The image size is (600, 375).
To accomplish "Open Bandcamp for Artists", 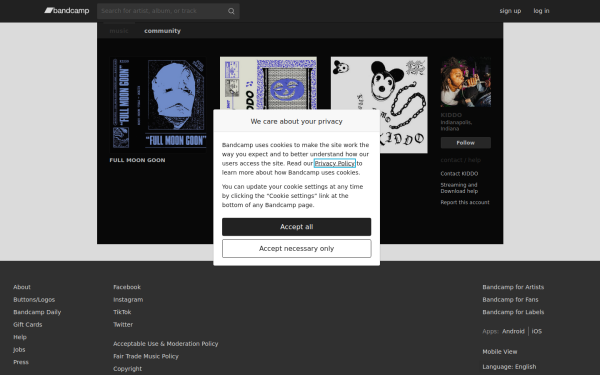I will point(513,287).
